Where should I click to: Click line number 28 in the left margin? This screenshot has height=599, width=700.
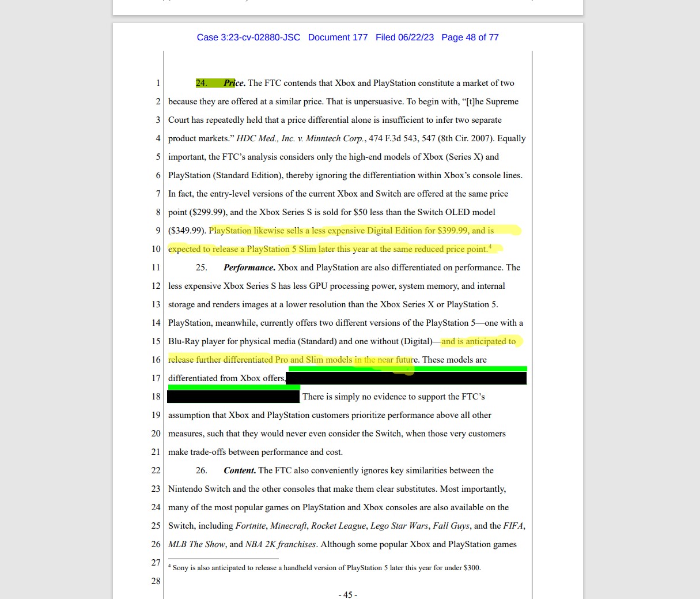[x=156, y=581]
